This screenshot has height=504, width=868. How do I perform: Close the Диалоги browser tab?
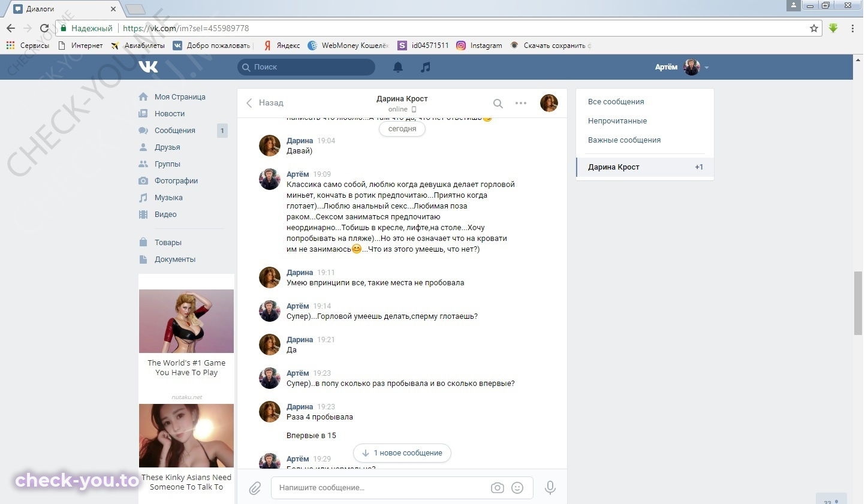(113, 9)
